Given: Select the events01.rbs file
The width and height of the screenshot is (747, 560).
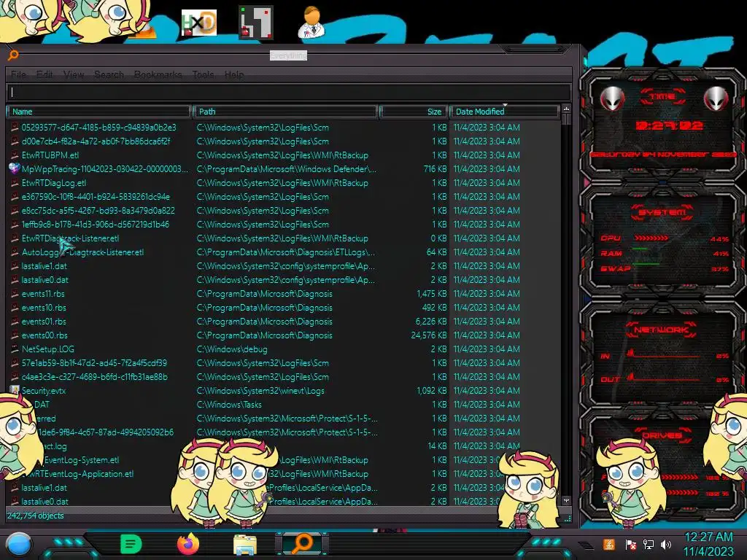Looking at the screenshot, I should 44,322.
